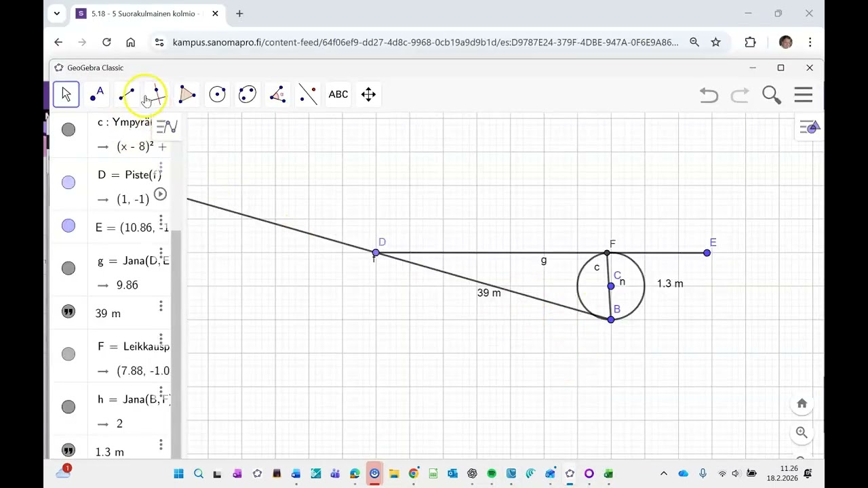Open the browser tab search chevron

tap(57, 14)
